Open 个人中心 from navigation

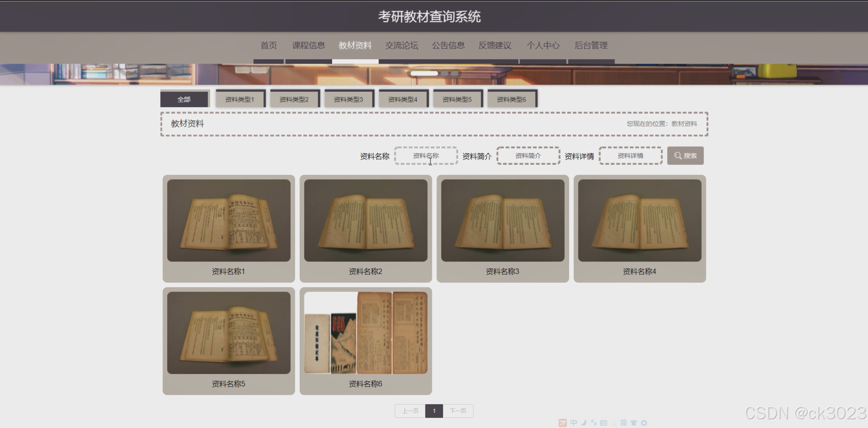tap(543, 45)
